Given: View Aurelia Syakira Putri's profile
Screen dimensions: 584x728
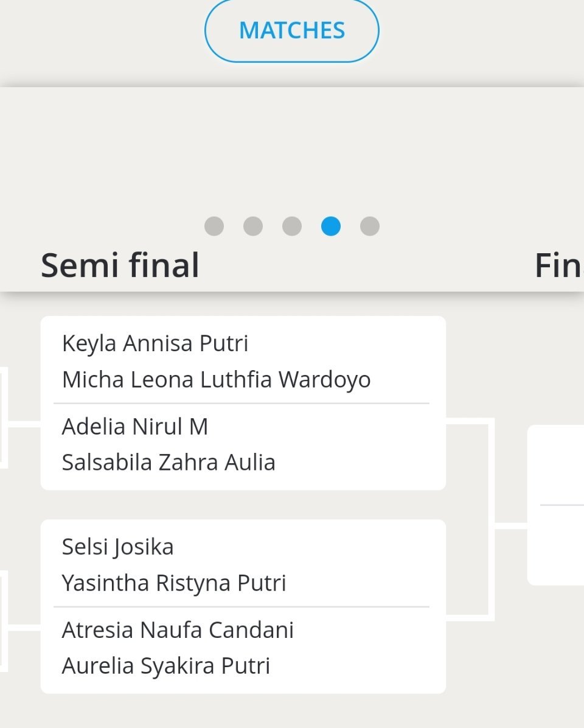Looking at the screenshot, I should (x=165, y=666).
